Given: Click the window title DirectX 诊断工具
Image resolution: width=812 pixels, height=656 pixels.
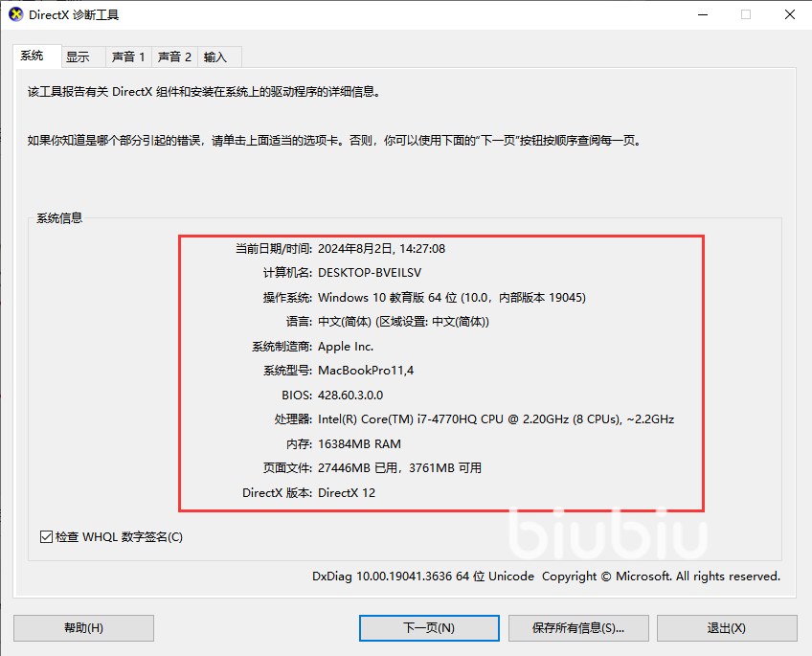Looking at the screenshot, I should coord(74,15).
